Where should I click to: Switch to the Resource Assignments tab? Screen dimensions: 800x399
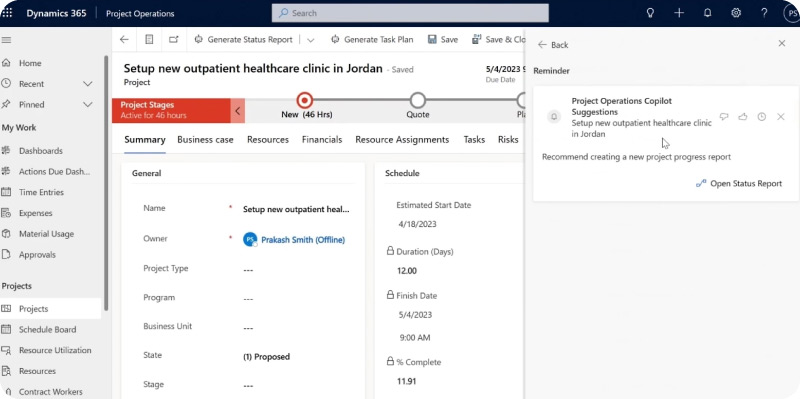point(402,140)
